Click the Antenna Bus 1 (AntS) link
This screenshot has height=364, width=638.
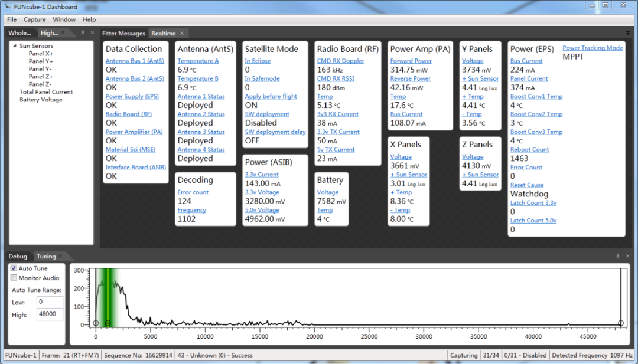[135, 61]
